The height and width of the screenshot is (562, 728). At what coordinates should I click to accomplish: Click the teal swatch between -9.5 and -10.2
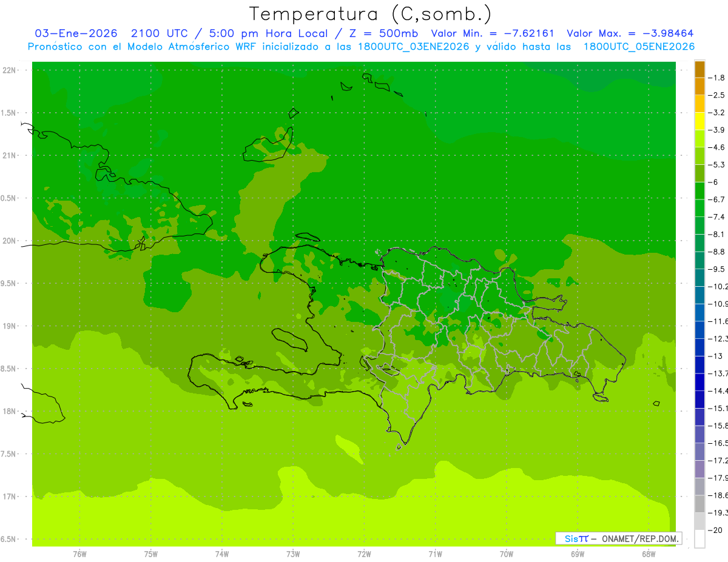coord(699,278)
